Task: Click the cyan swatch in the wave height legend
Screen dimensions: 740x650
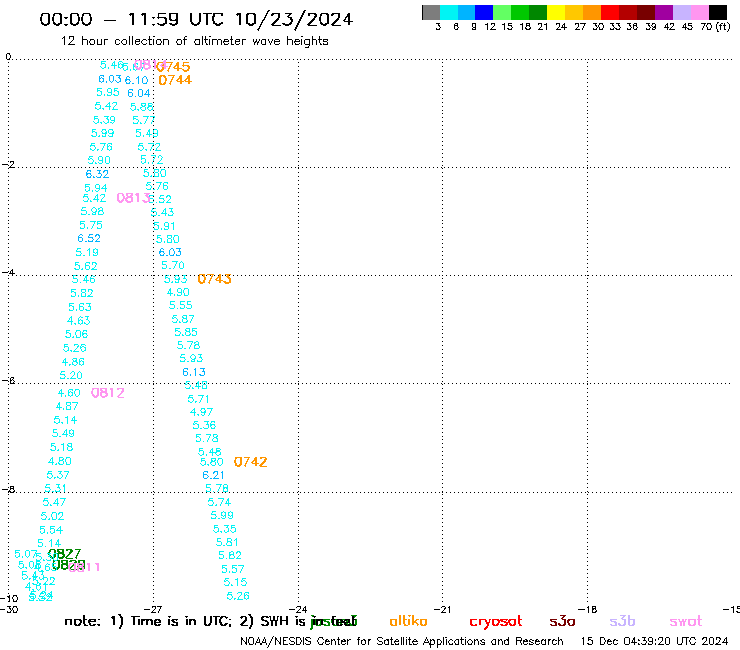Action: pyautogui.click(x=449, y=12)
